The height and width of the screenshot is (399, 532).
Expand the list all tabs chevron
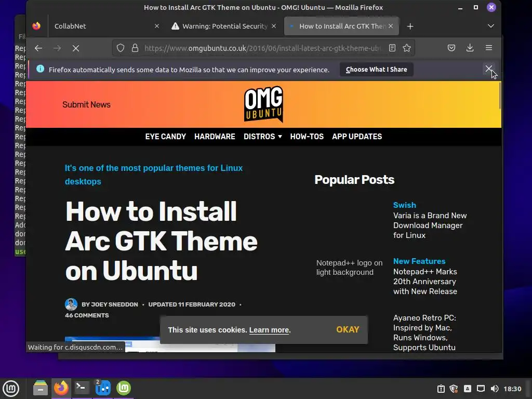[x=490, y=26]
